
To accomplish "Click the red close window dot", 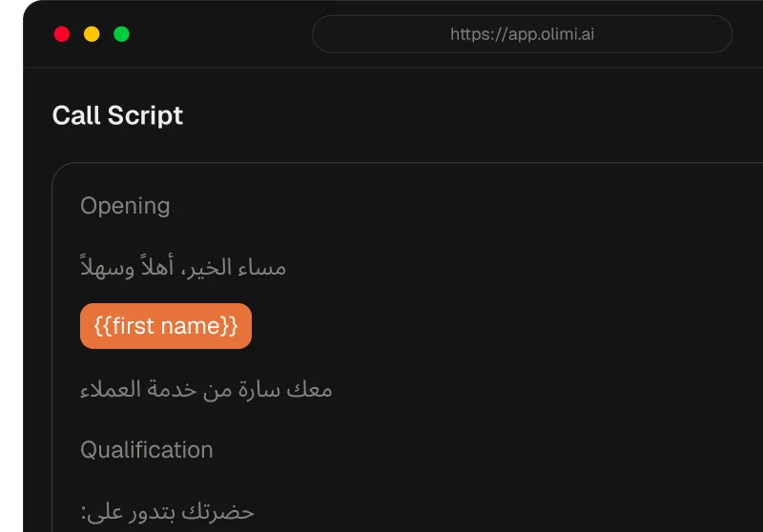I will tap(62, 34).
